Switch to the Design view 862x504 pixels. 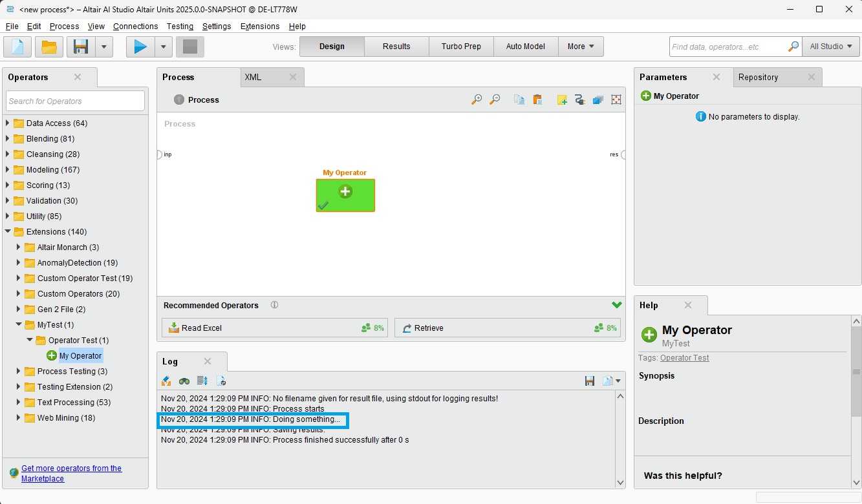(332, 47)
